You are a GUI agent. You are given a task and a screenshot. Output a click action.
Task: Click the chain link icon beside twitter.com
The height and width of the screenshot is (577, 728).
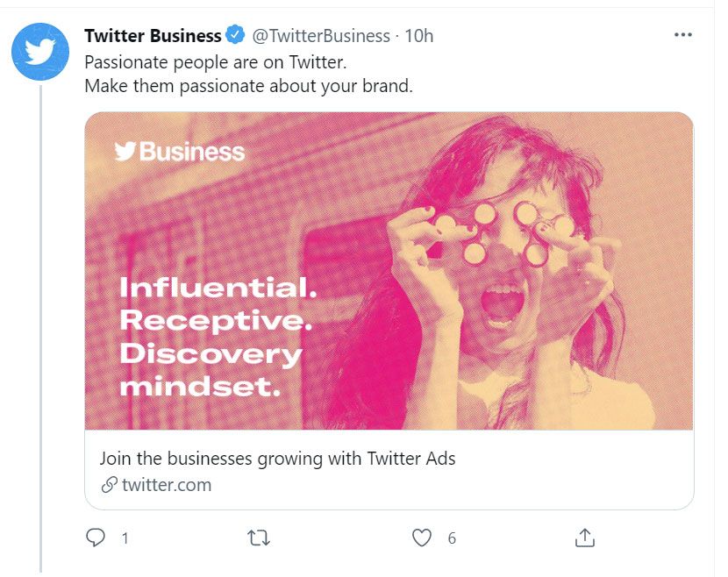tap(110, 485)
